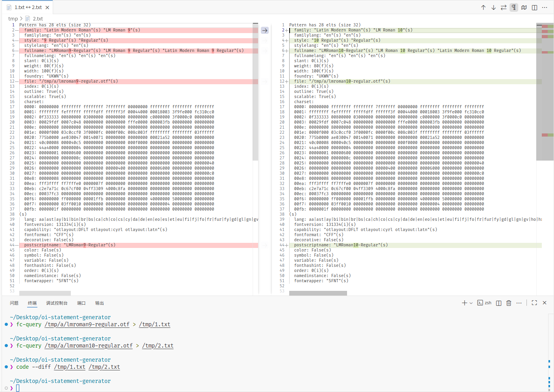554x392 pixels.
Task: Open the 调试控制台 panel tab
Action: coord(57,303)
